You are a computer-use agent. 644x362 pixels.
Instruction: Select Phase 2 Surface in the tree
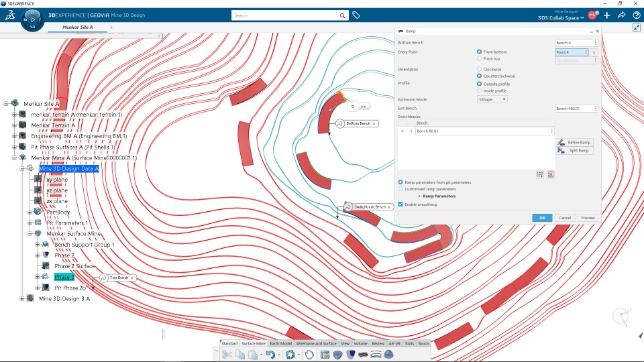point(74,266)
